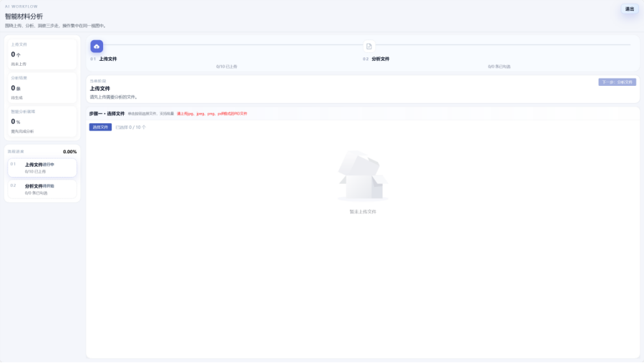Click the 已选择 0 / 10 个 counter
This screenshot has width=644, height=363.
(131, 127)
